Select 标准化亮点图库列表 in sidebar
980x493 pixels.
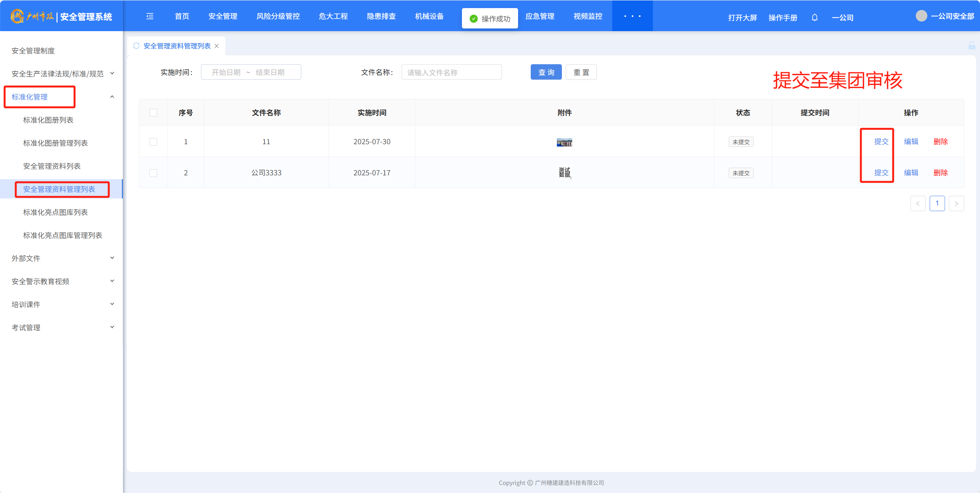55,212
